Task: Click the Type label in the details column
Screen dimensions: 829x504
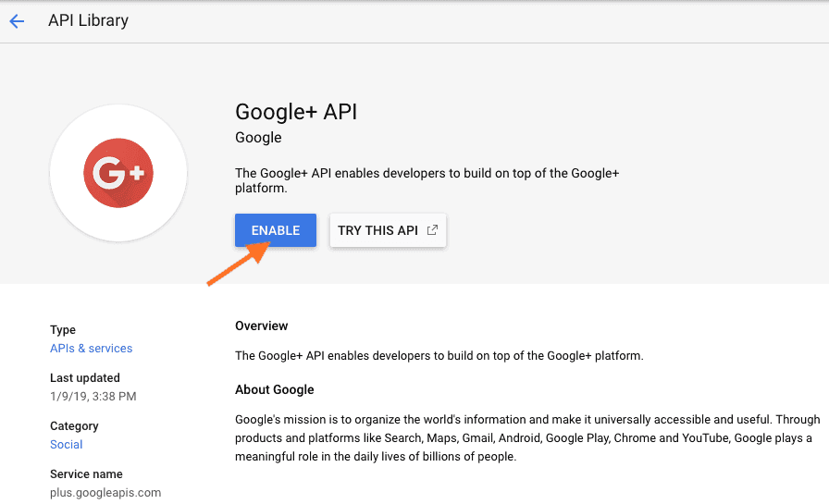Action: point(63,330)
